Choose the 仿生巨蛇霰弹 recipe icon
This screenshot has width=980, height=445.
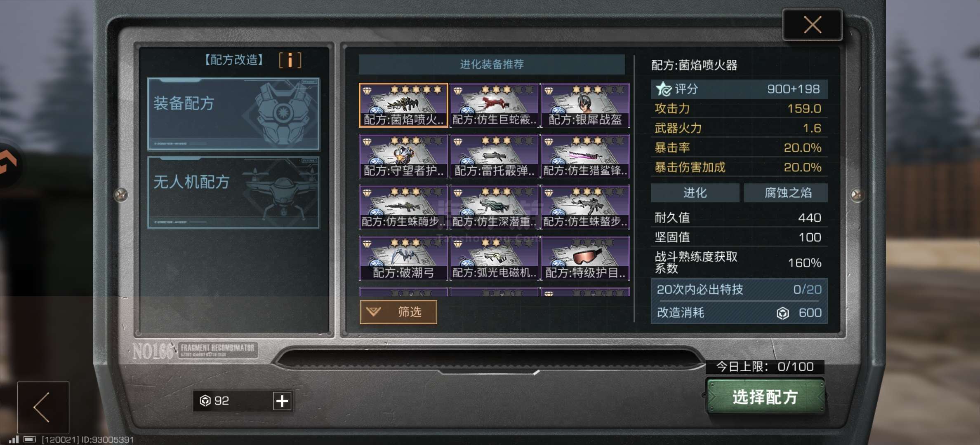click(494, 105)
